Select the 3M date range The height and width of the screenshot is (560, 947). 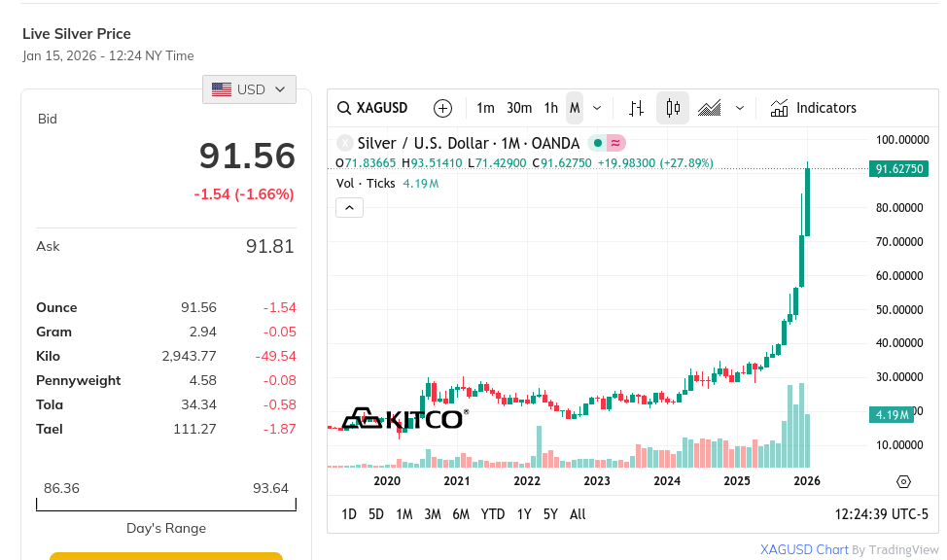433,514
